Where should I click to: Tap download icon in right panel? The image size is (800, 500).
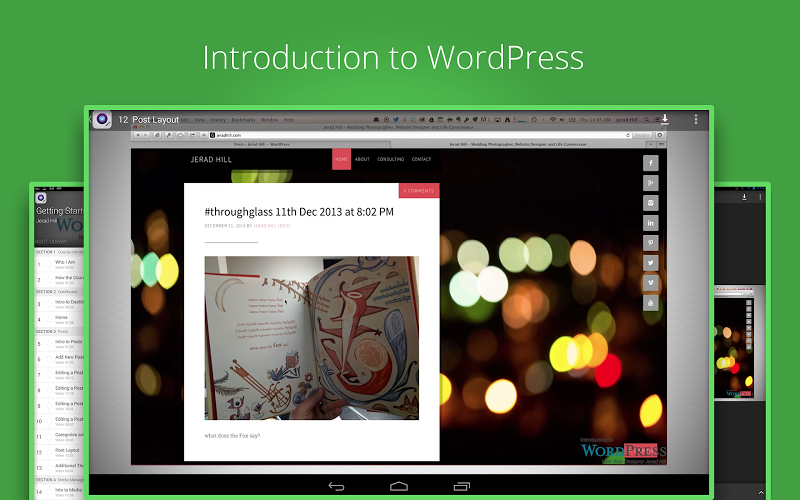(744, 196)
